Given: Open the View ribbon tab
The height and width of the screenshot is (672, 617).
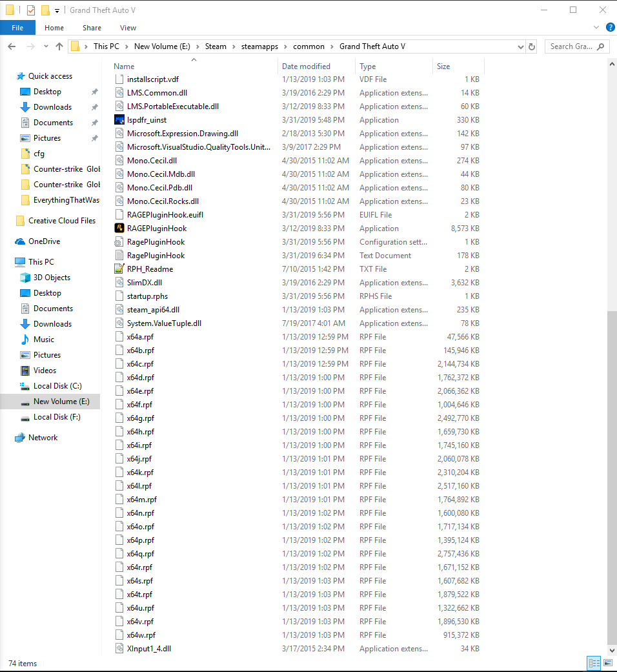Looking at the screenshot, I should tap(128, 28).
